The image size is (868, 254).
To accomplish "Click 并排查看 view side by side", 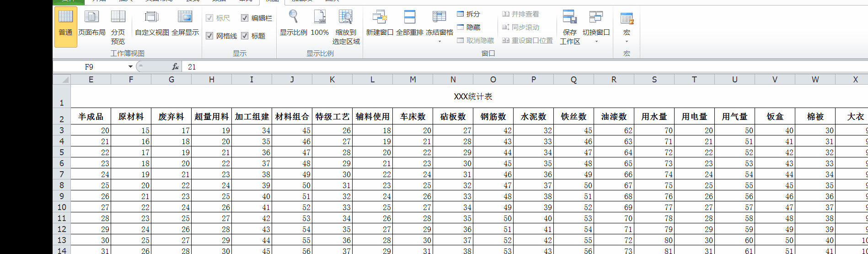I will (520, 14).
